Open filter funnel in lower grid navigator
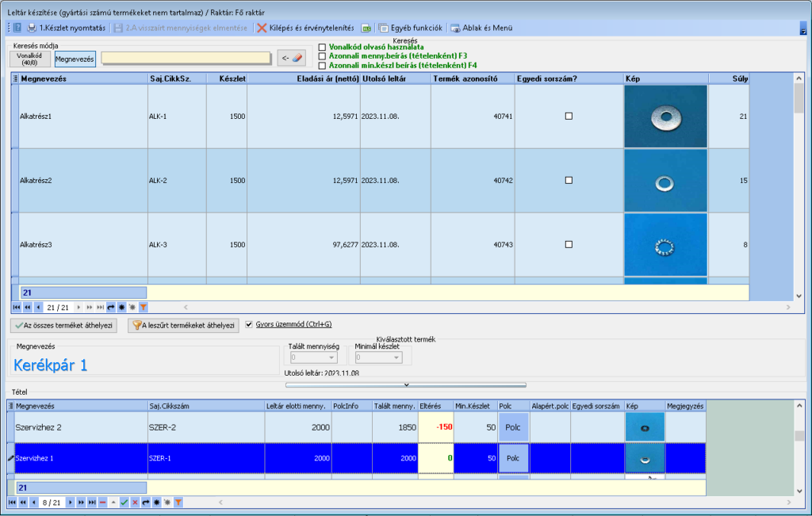 178,502
